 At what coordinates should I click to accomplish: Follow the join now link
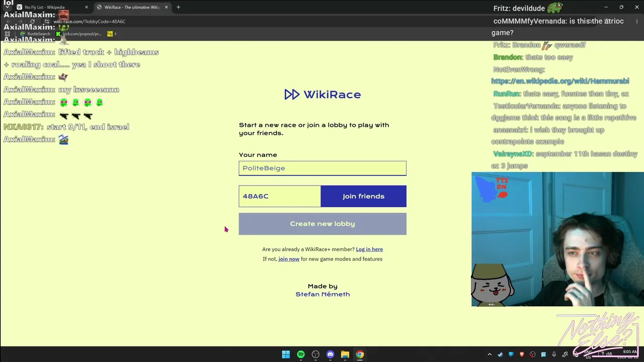(x=289, y=259)
